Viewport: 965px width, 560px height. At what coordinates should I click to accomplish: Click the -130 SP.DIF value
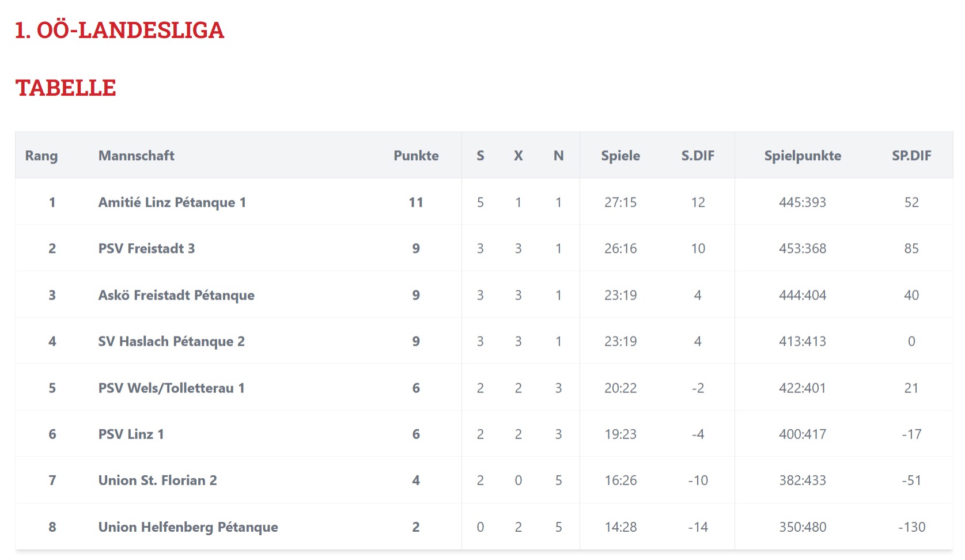(x=911, y=527)
